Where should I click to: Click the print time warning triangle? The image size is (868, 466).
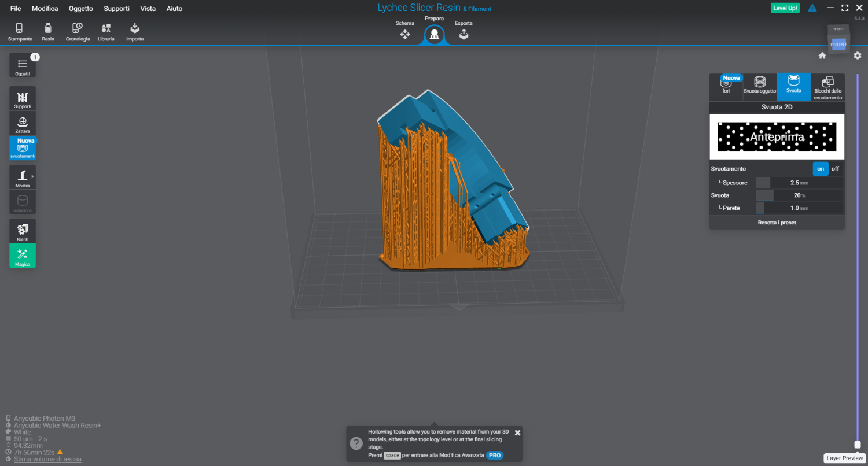coord(60,452)
